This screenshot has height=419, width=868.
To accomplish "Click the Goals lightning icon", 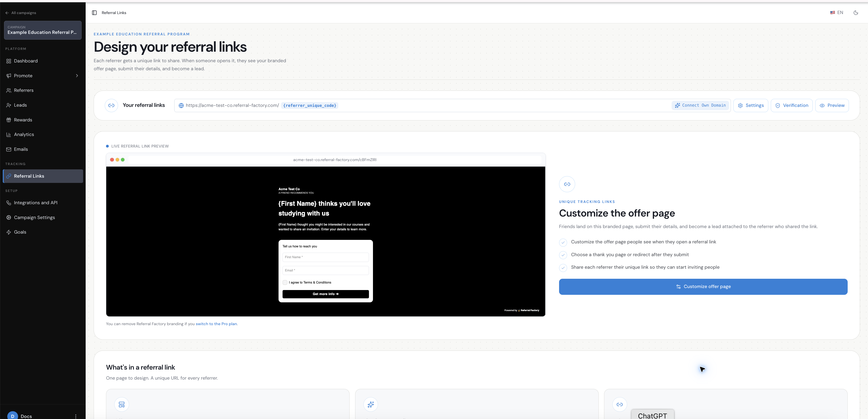I will [x=9, y=232].
